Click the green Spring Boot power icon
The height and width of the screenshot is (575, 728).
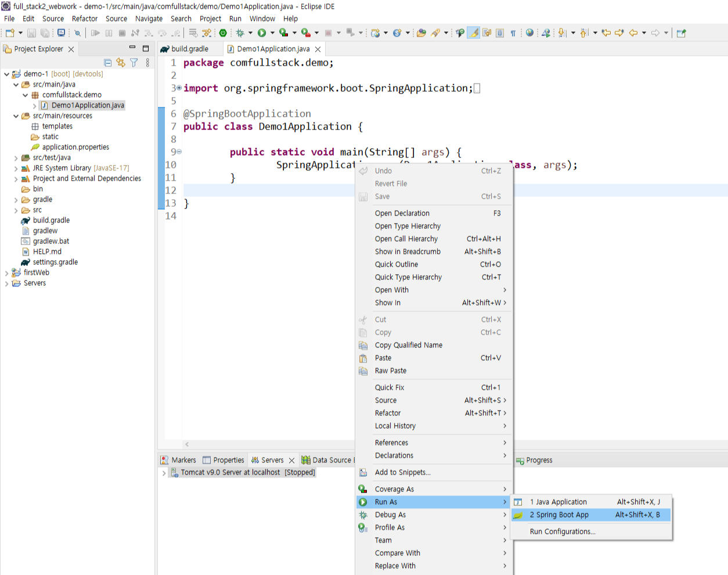[223, 33]
